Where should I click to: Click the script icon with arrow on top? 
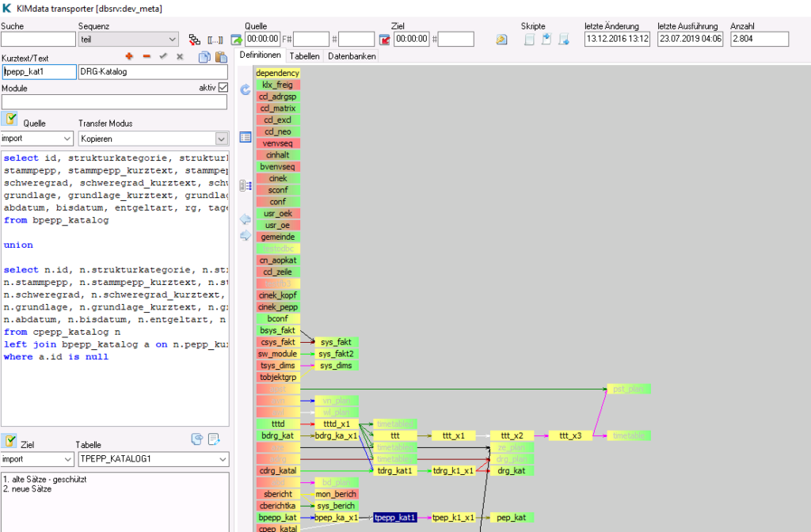click(x=546, y=39)
